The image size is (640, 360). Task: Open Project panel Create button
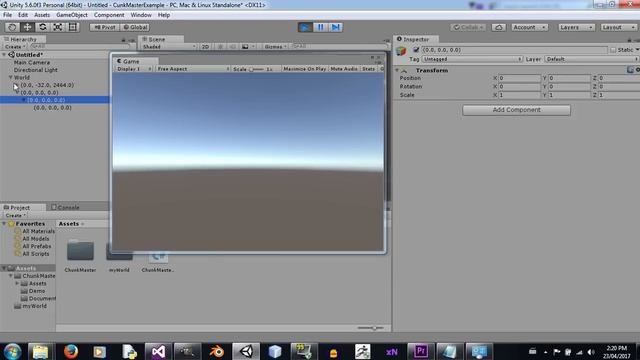(16, 216)
